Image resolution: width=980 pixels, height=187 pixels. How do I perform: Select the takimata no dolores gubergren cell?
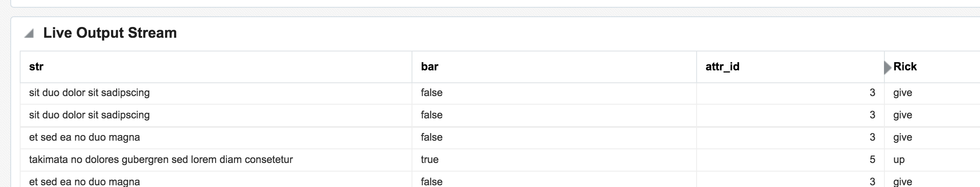coord(161,160)
